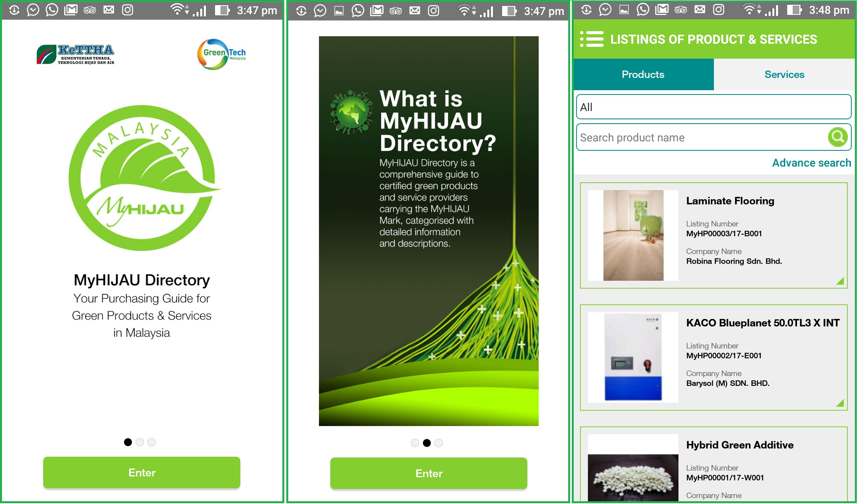Select first page dot on welcome screen
The image size is (860, 504).
click(x=128, y=442)
